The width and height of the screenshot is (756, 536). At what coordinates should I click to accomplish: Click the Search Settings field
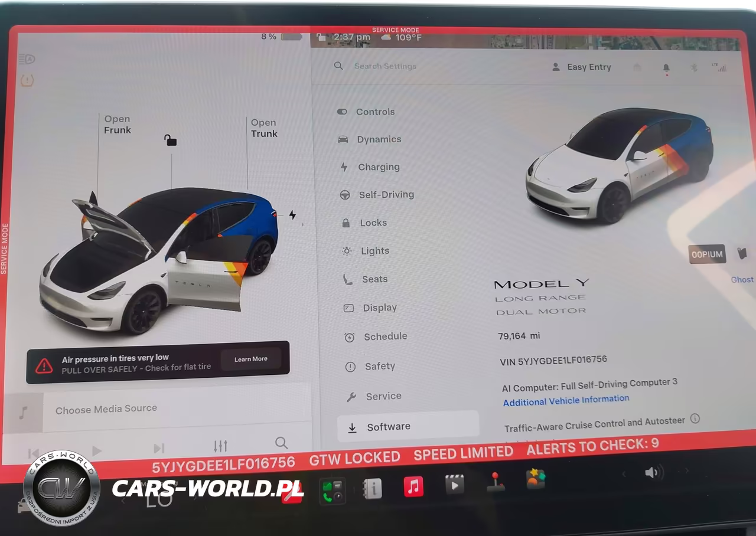(x=385, y=66)
